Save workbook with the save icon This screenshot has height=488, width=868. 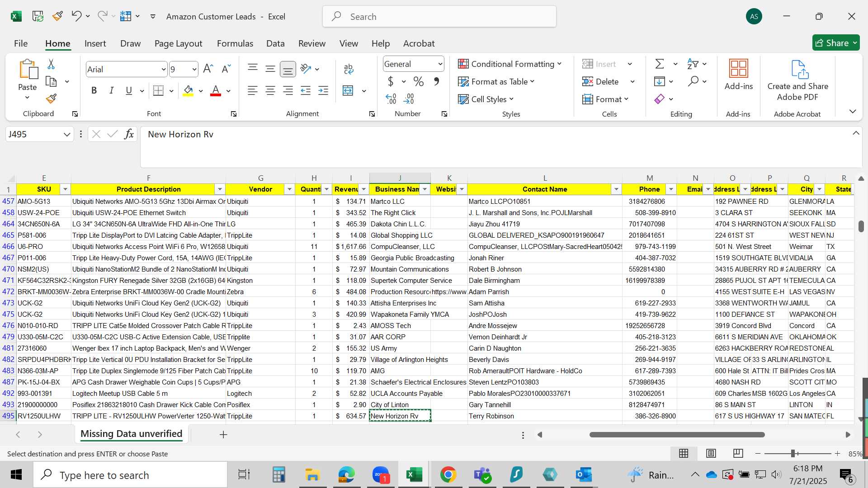38,16
